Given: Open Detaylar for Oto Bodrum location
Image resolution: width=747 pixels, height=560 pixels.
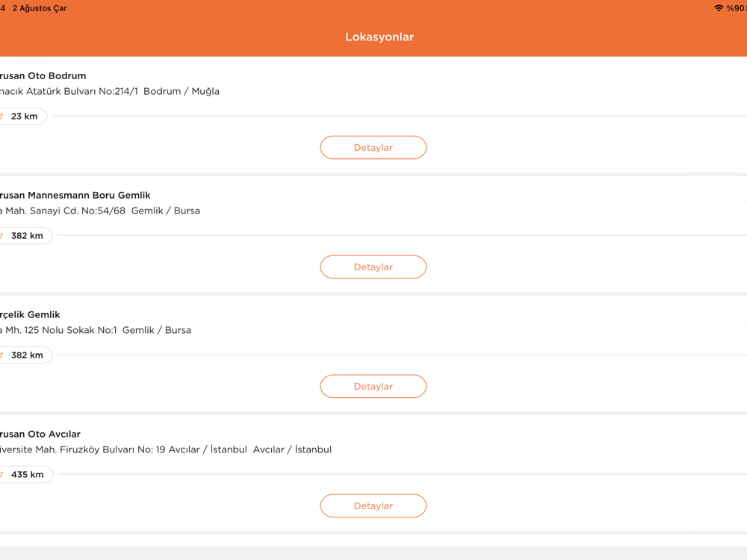Looking at the screenshot, I should [x=373, y=148].
